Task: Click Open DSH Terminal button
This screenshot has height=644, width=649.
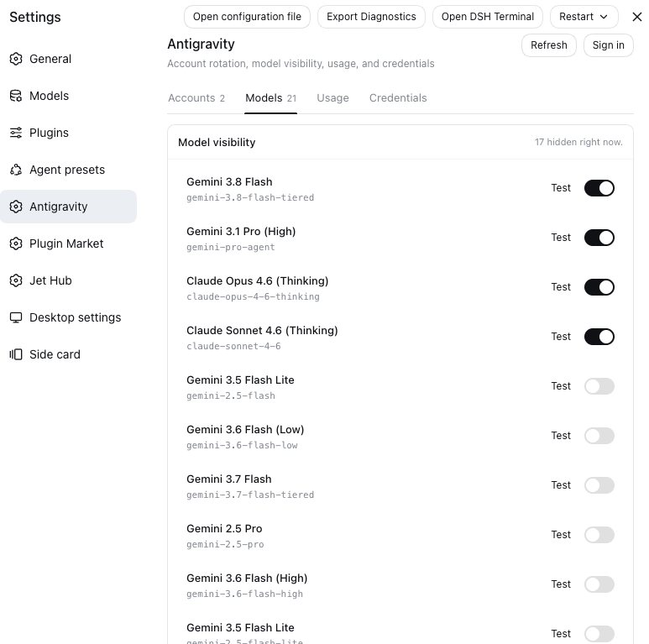Action: 488,17
